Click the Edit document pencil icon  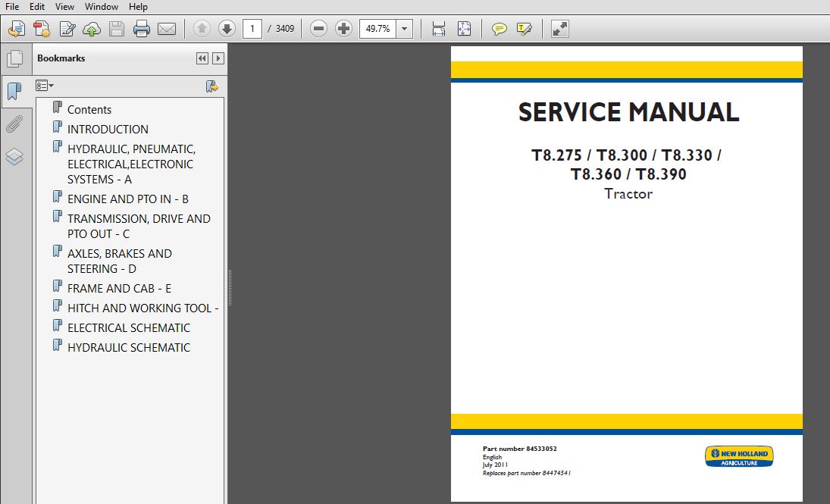67,29
